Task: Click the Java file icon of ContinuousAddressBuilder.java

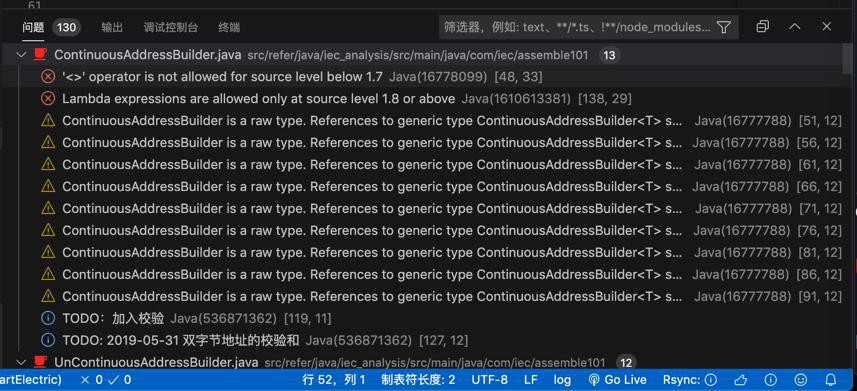Action: 40,55
